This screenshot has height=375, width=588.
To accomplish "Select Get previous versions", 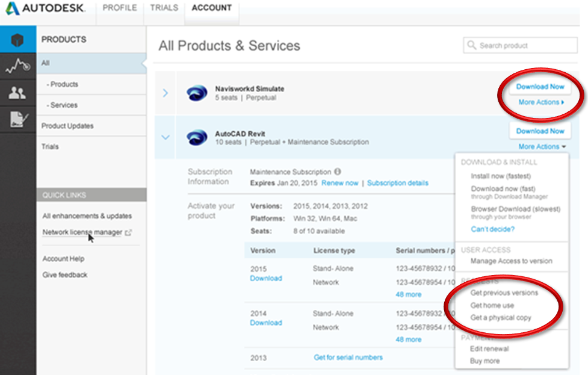I will pos(504,293).
